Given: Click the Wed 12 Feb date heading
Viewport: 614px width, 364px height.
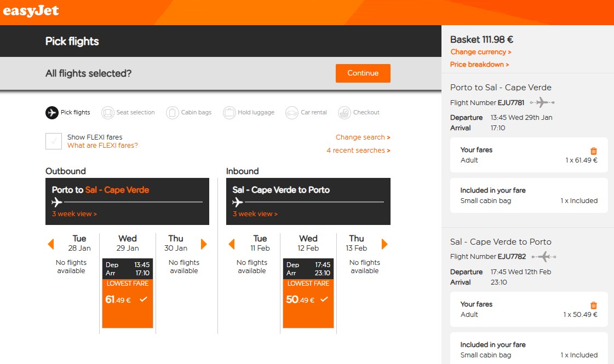Looking at the screenshot, I should coord(308,243).
